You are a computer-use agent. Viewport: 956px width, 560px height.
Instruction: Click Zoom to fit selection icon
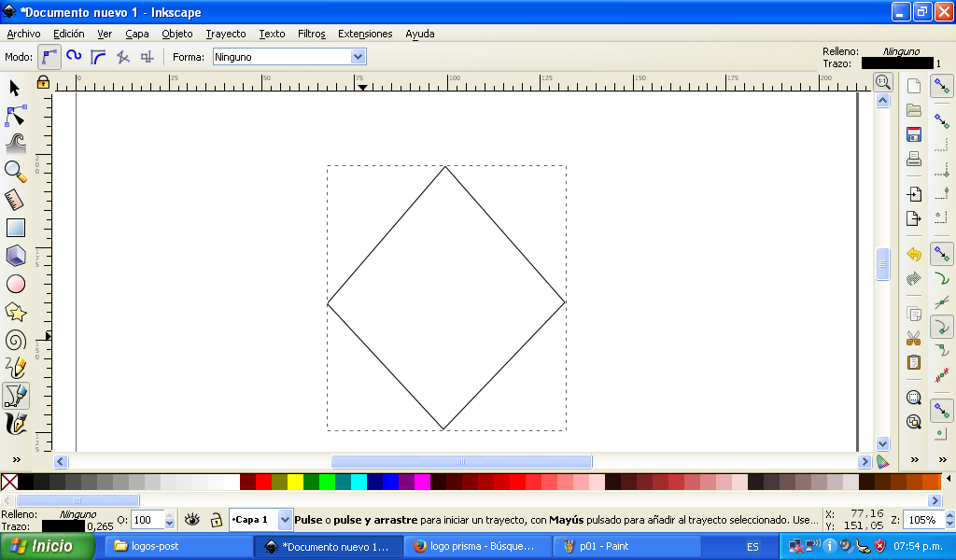[913, 398]
